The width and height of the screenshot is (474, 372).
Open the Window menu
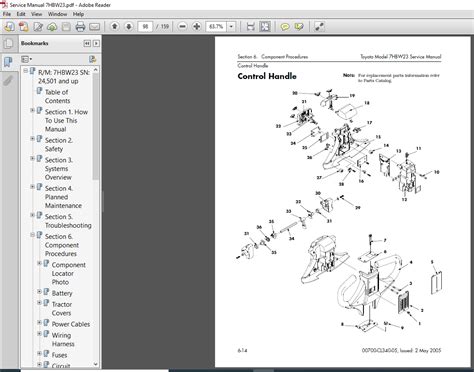pyautogui.click(x=57, y=14)
